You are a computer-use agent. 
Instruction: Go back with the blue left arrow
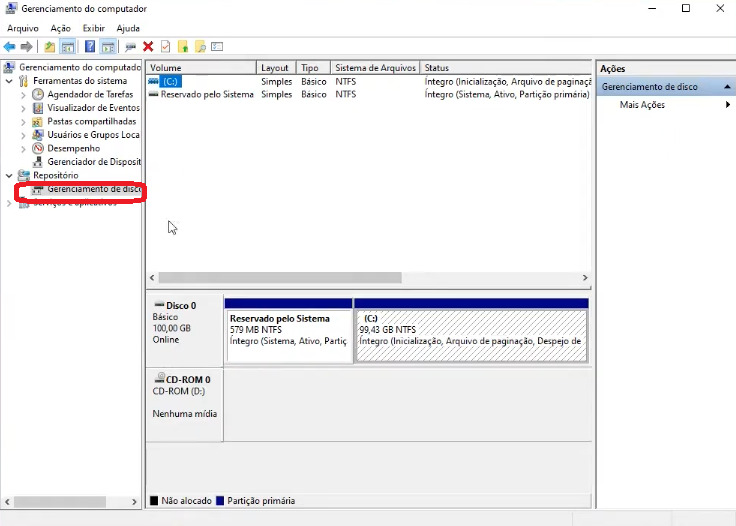(9, 46)
